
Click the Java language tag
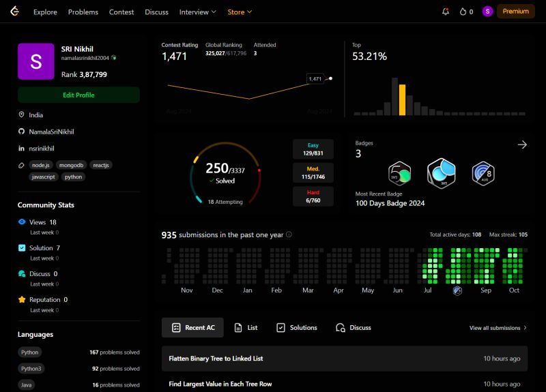coord(26,385)
